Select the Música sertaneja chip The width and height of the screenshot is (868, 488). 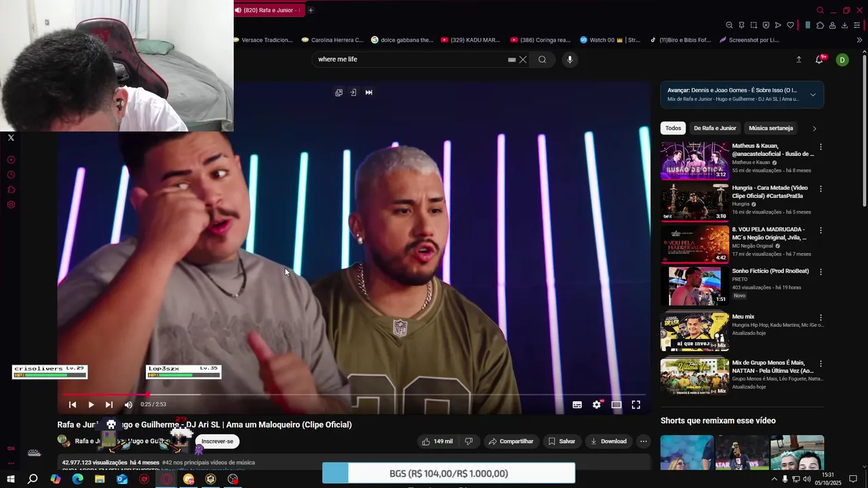click(771, 128)
